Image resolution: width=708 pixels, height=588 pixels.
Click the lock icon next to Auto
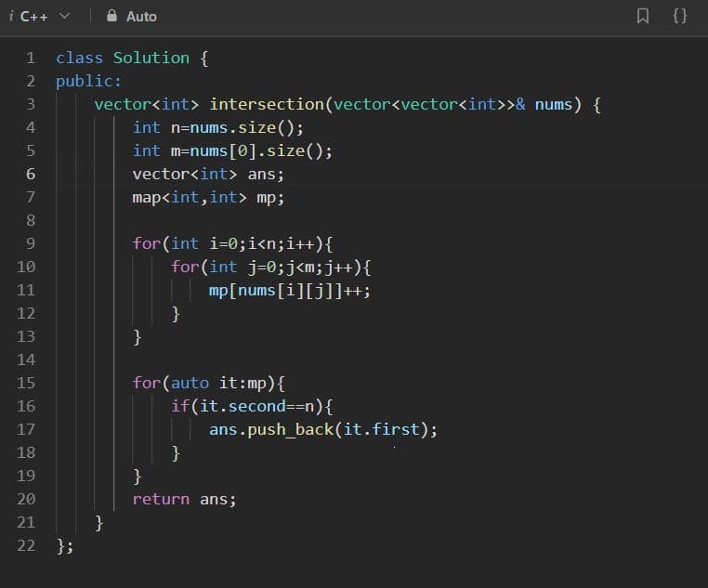(111, 16)
